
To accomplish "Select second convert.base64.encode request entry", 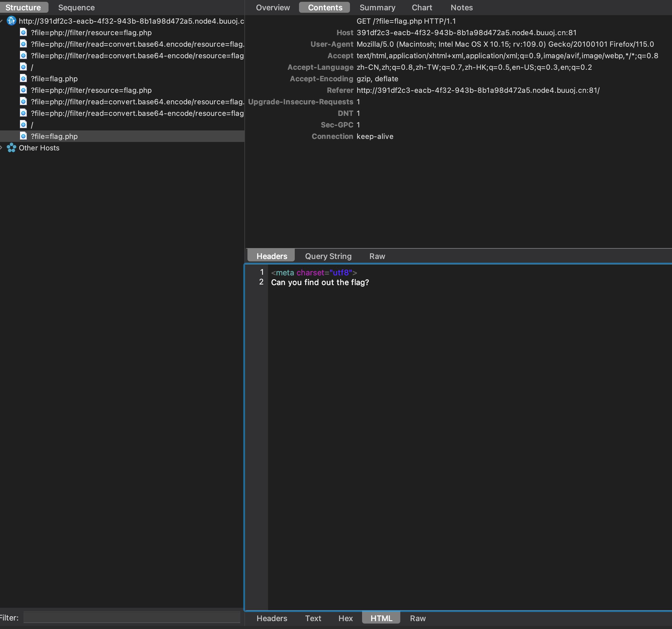I will 137,102.
